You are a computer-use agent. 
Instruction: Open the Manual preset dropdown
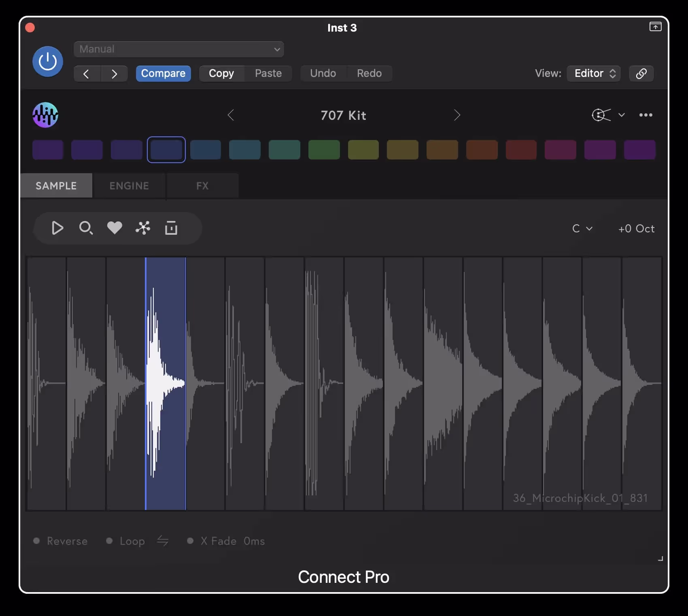[178, 49]
